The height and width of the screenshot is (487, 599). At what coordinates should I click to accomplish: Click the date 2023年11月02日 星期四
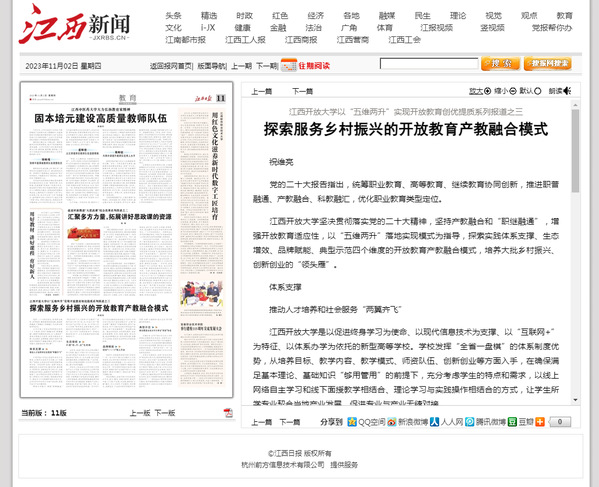click(x=63, y=66)
